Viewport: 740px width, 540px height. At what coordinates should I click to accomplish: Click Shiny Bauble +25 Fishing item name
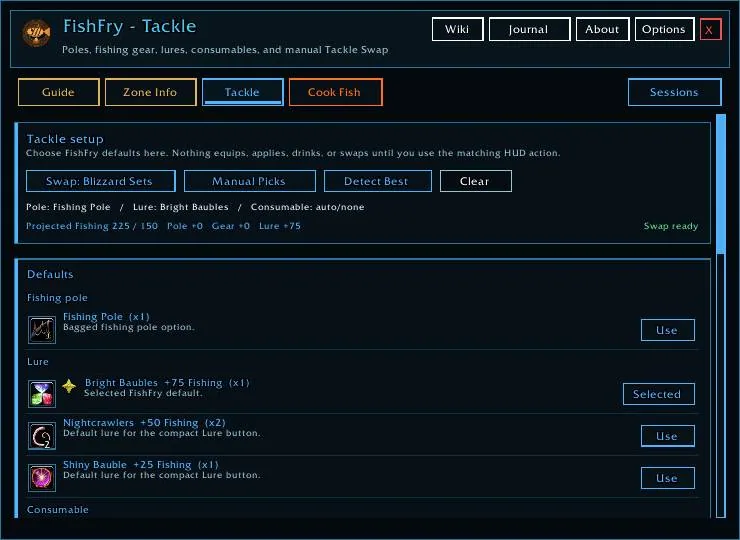141,464
